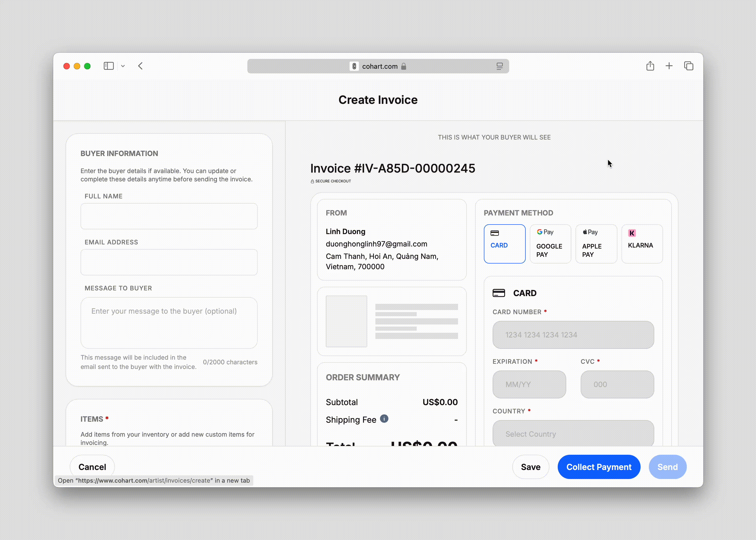The image size is (756, 540).
Task: Show the tab overview
Action: pos(688,66)
